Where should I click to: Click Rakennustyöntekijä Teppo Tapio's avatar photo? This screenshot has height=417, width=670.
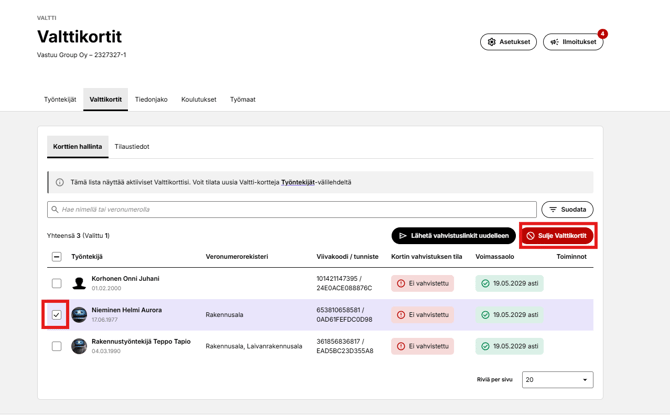(x=79, y=346)
